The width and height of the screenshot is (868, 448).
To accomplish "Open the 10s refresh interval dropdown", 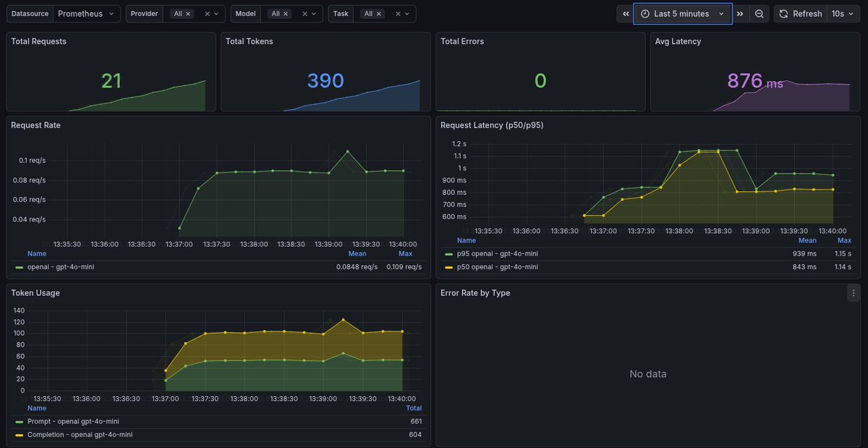I will point(844,14).
